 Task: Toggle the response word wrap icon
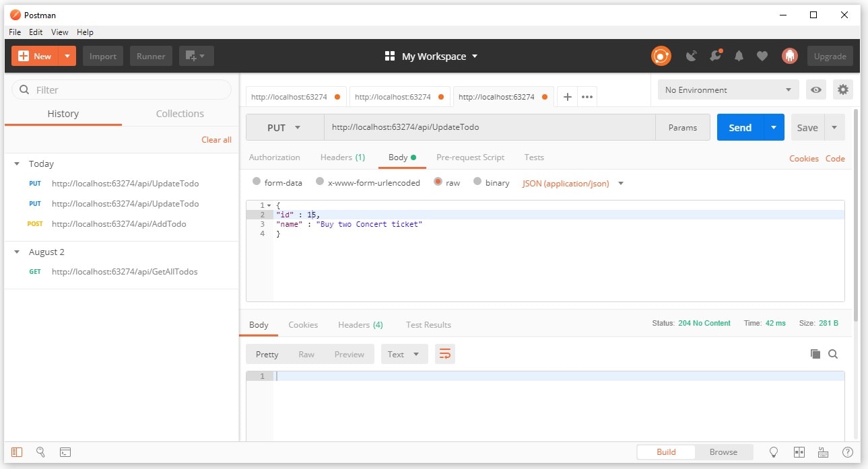pos(444,354)
